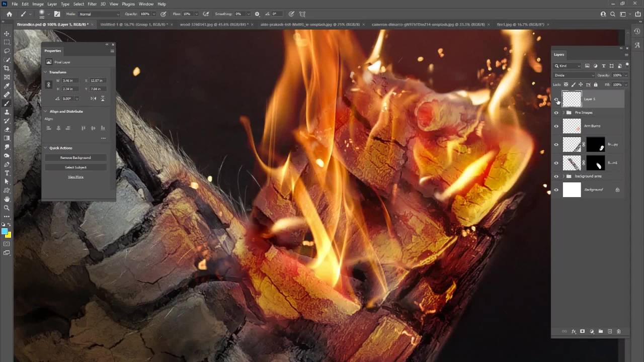Click the Remove Background button
This screenshot has width=644, height=362.
(75, 158)
